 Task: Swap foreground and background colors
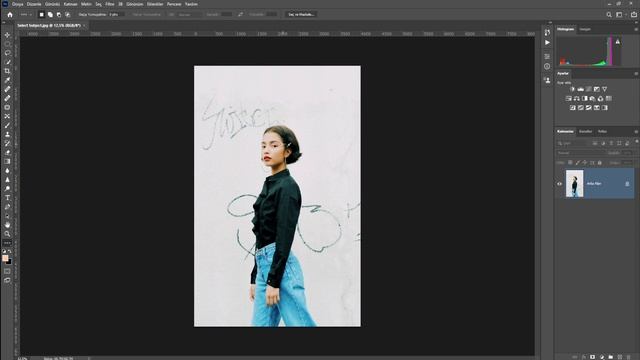point(10,252)
